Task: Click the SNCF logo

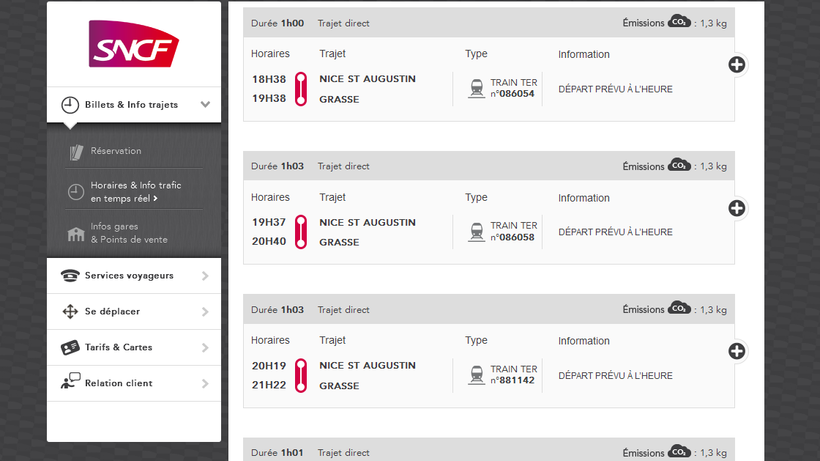Action: point(134,45)
